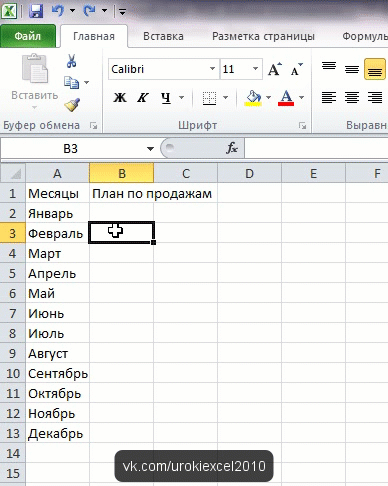Click the Paste clipboard icon

coord(35,68)
